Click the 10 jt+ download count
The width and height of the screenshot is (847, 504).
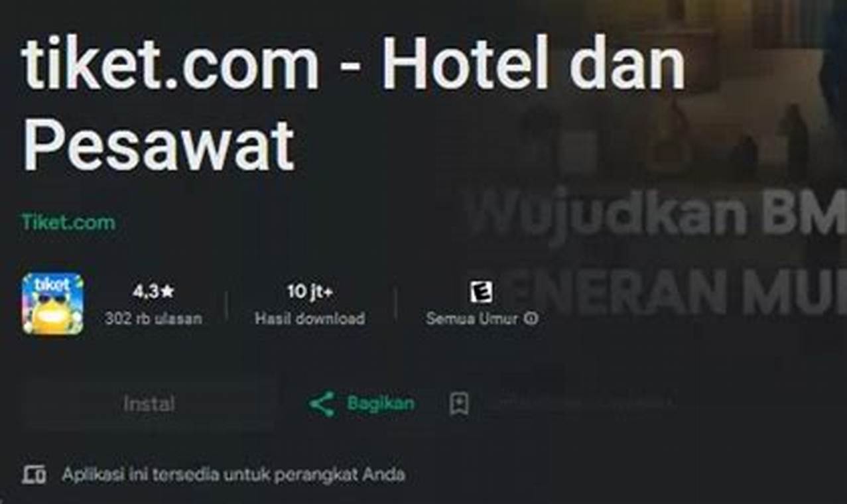tap(310, 291)
